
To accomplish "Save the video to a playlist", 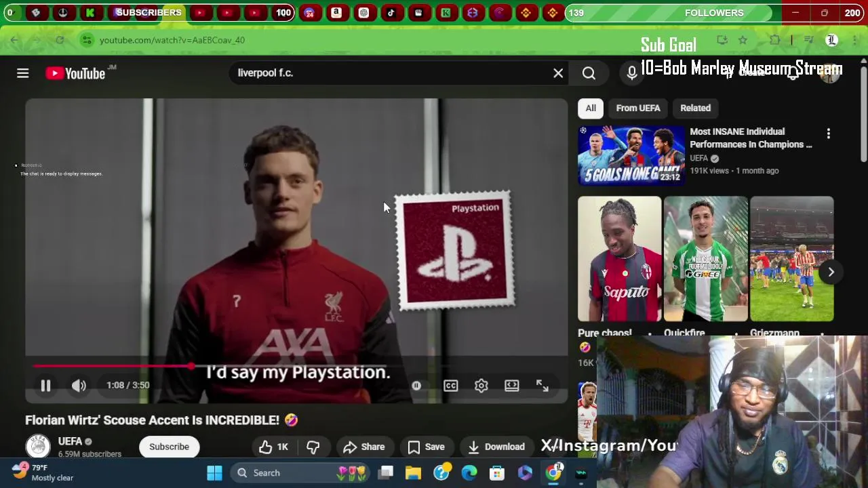I will 426,447.
